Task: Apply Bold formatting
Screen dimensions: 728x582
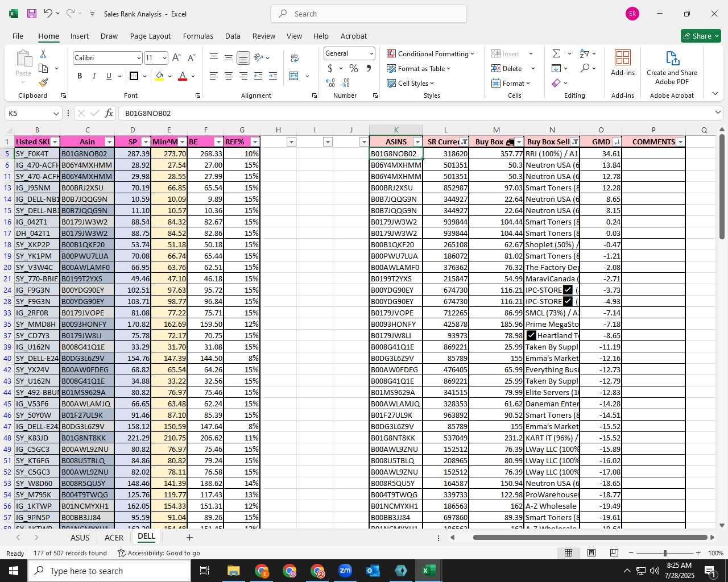Action: [80, 76]
